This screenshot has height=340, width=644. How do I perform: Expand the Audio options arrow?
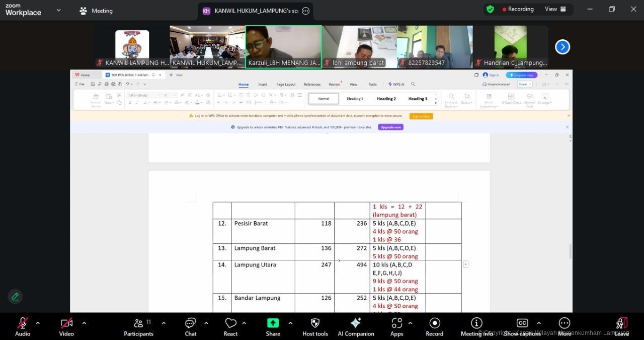(38, 323)
